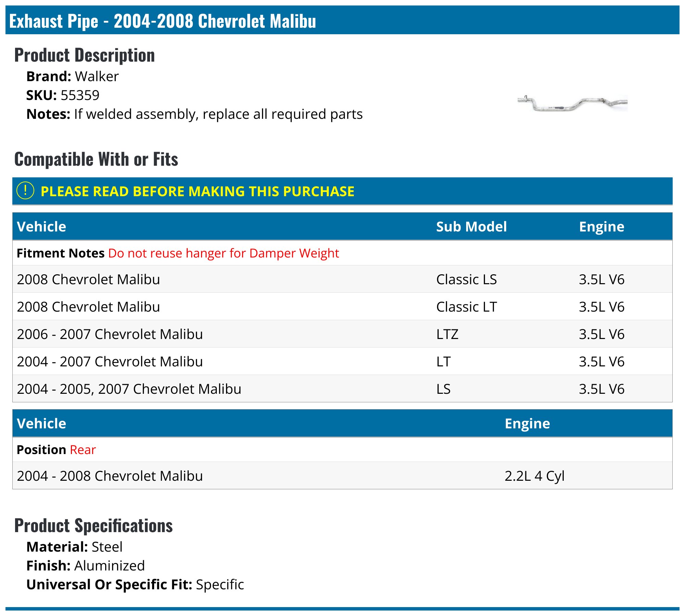This screenshot has height=616, width=685.
Task: Select the Material: Steel line
Action: coord(74,547)
